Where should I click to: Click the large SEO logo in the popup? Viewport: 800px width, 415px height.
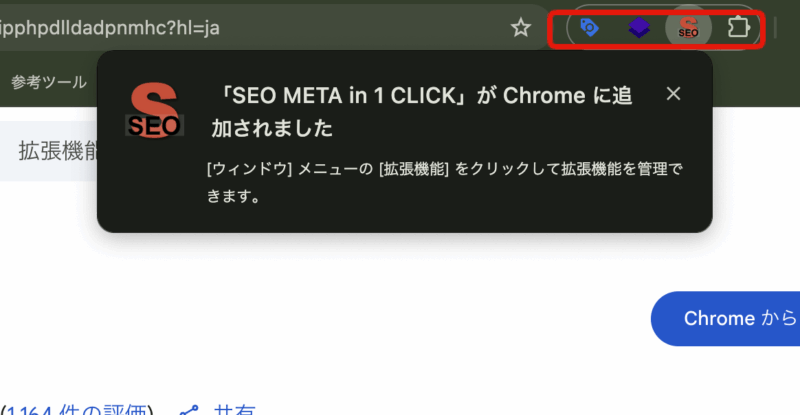(x=154, y=110)
